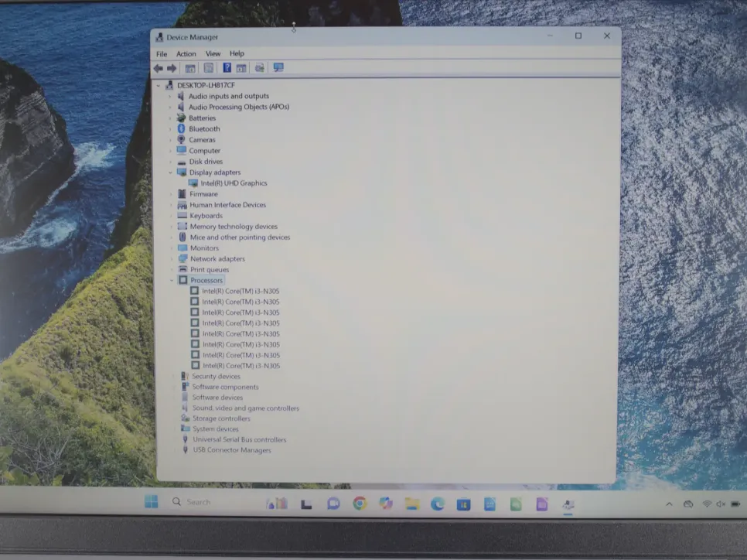Launch Google Chrome from the taskbar
Screen dimensions: 747x560
360,504
